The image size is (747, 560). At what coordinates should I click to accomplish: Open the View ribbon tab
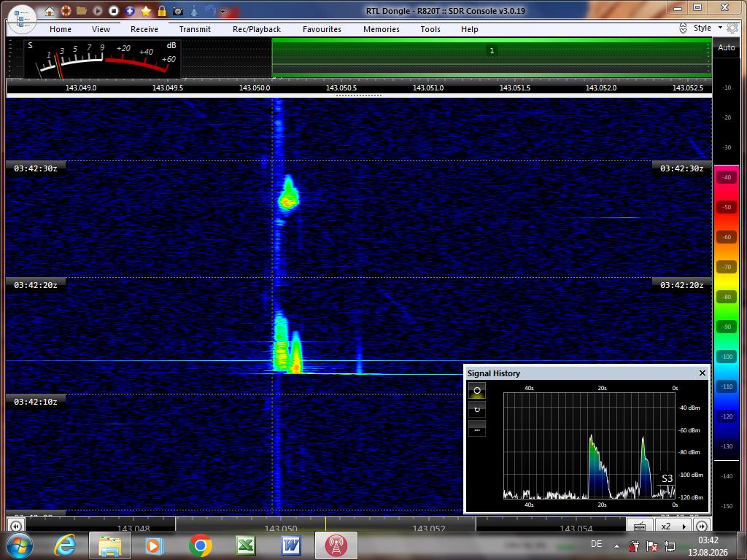coord(101,29)
